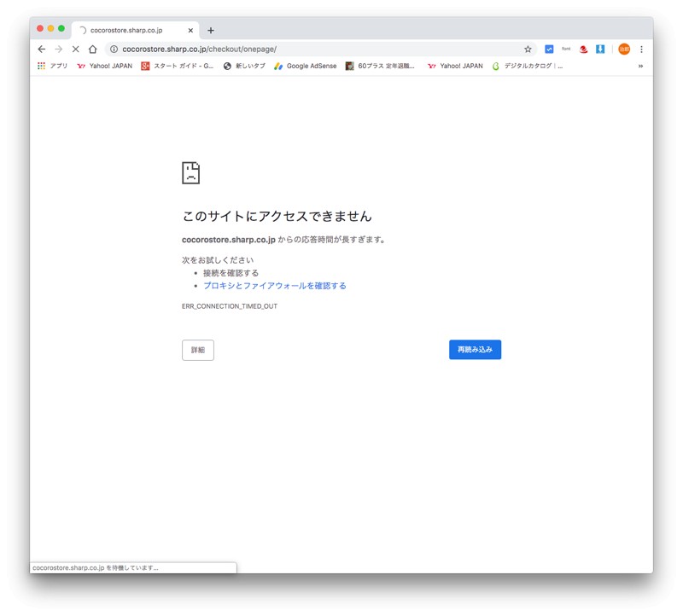This screenshot has height=616, width=683.
Task: Close the cocorostore.sharp.co.jp tab
Action: tap(190, 31)
